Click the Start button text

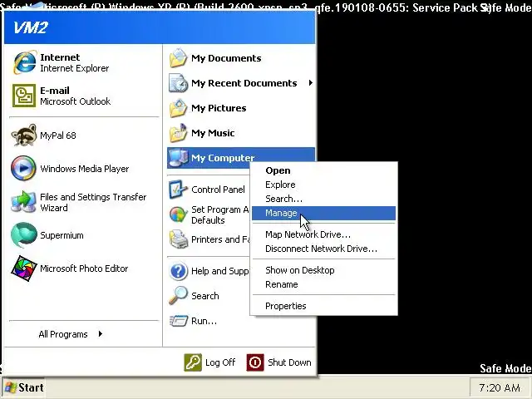(31, 387)
